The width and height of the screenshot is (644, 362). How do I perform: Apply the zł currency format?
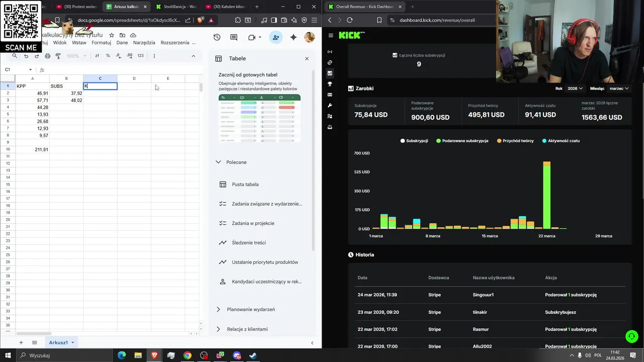tap(97, 56)
